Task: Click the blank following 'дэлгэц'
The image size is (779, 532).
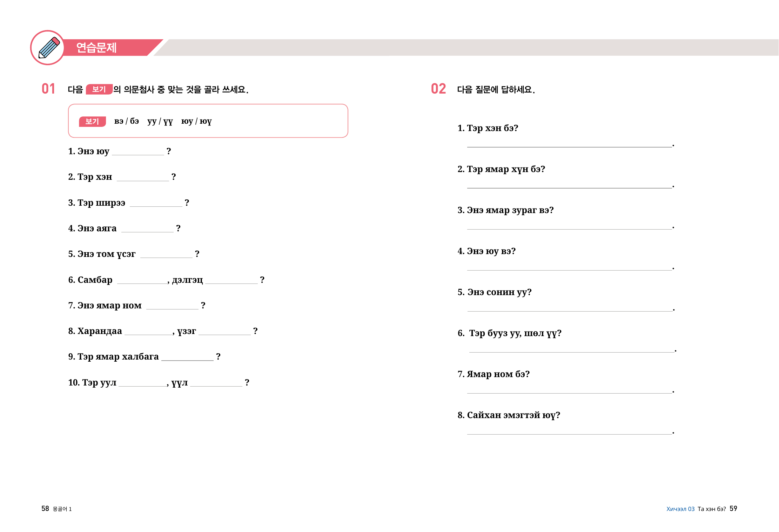Action: click(231, 281)
